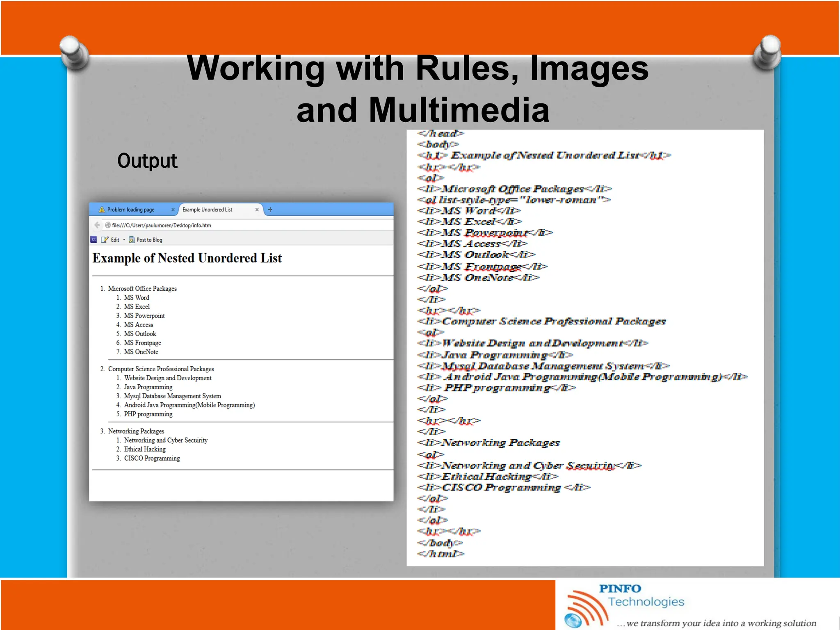Open a new browser tab with plus button

270,210
